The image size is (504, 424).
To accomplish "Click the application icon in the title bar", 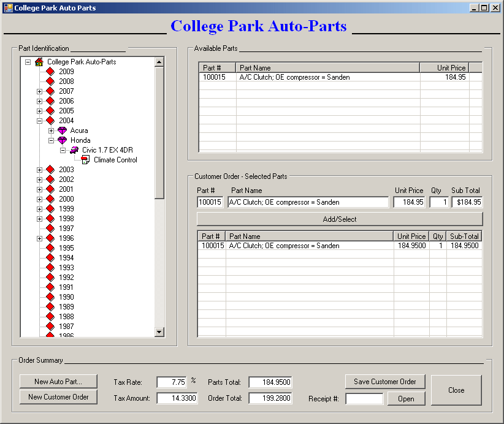I will coord(9,8).
